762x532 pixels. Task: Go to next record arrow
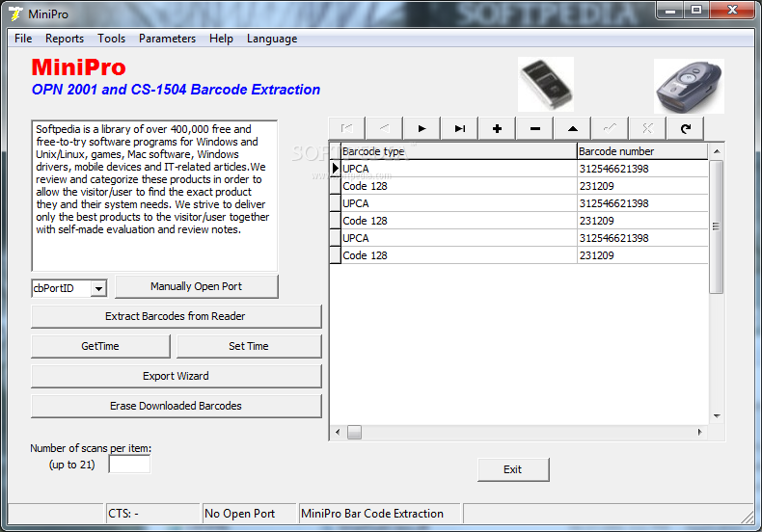point(422,128)
